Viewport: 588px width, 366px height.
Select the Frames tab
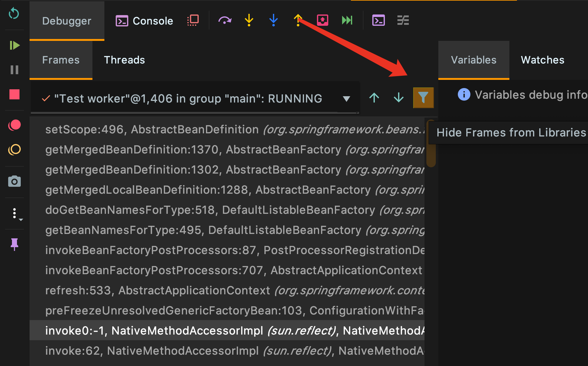[x=61, y=60]
